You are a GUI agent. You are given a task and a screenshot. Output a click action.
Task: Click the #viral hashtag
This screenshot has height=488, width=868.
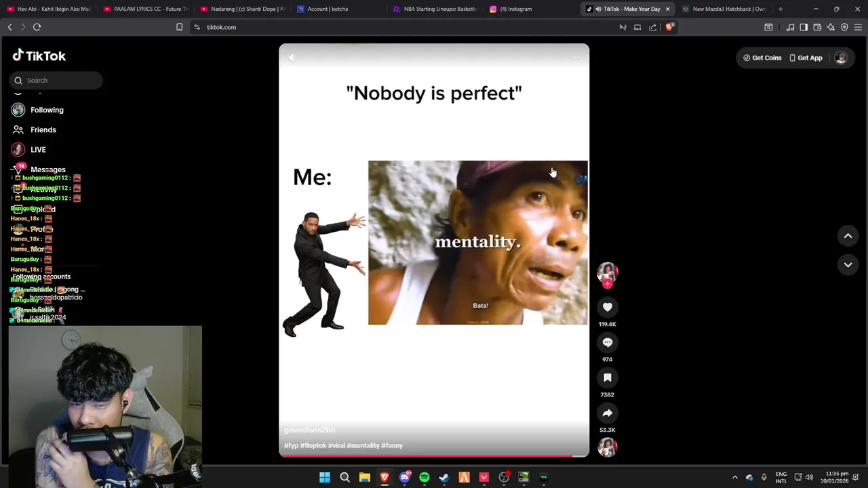click(336, 445)
